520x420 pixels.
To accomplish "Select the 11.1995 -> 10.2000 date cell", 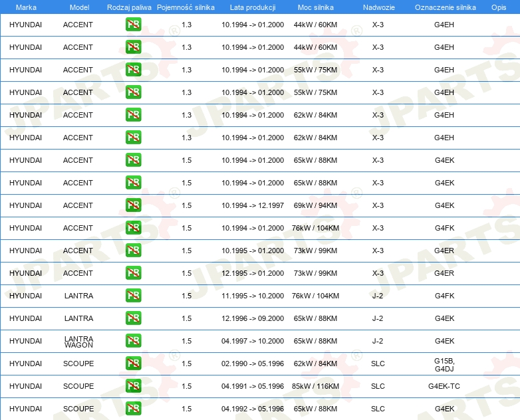I will pyautogui.click(x=253, y=296).
